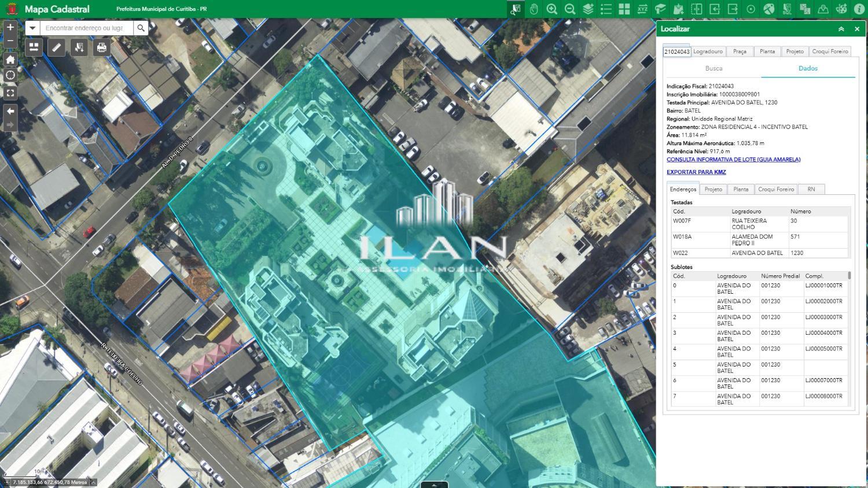The width and height of the screenshot is (868, 488).
Task: Click the print map icon
Action: [x=102, y=47]
